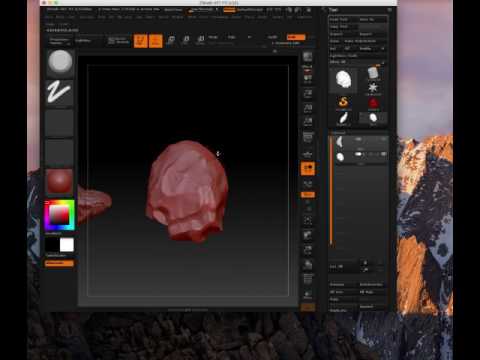This screenshot has width=480, height=360.
Task: Pick a color in the rainbow color picker
Action: pyautogui.click(x=59, y=215)
